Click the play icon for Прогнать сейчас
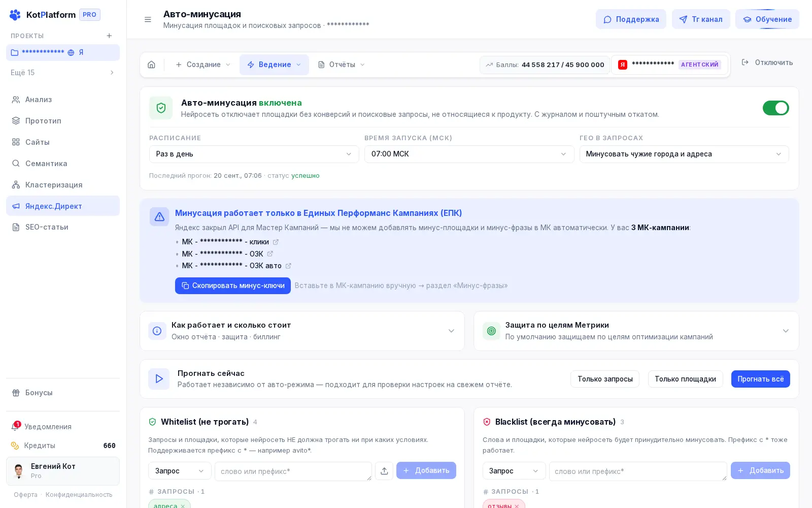 (x=159, y=379)
